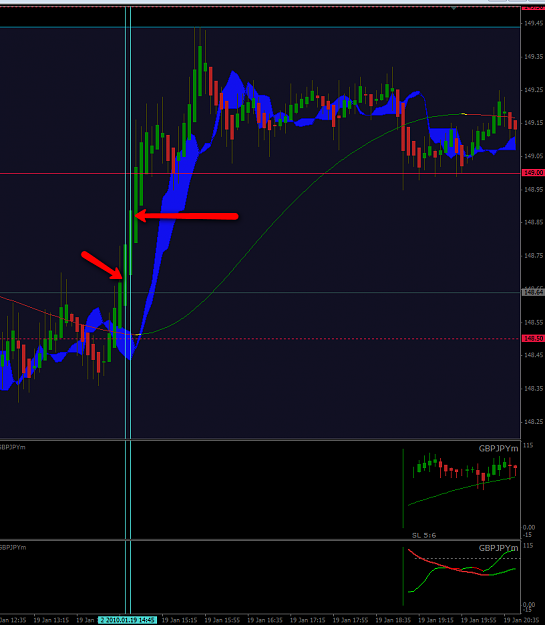The width and height of the screenshot is (545, 625).
Task: Click GBPJPYm label above the mini candlestick chart
Action: [498, 448]
